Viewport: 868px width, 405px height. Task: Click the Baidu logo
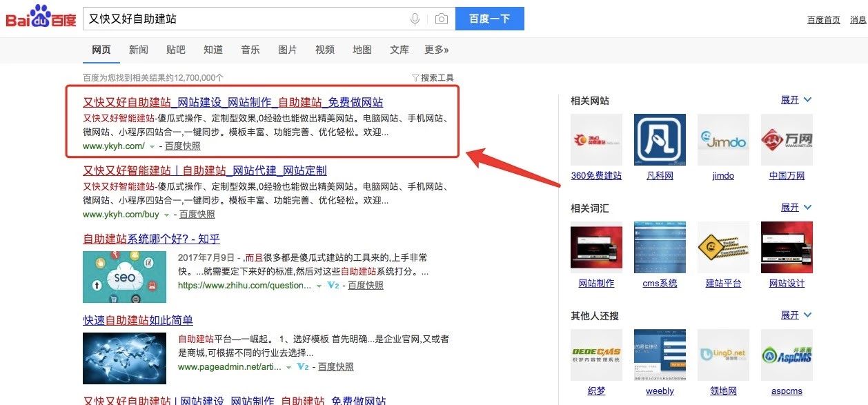[41, 17]
